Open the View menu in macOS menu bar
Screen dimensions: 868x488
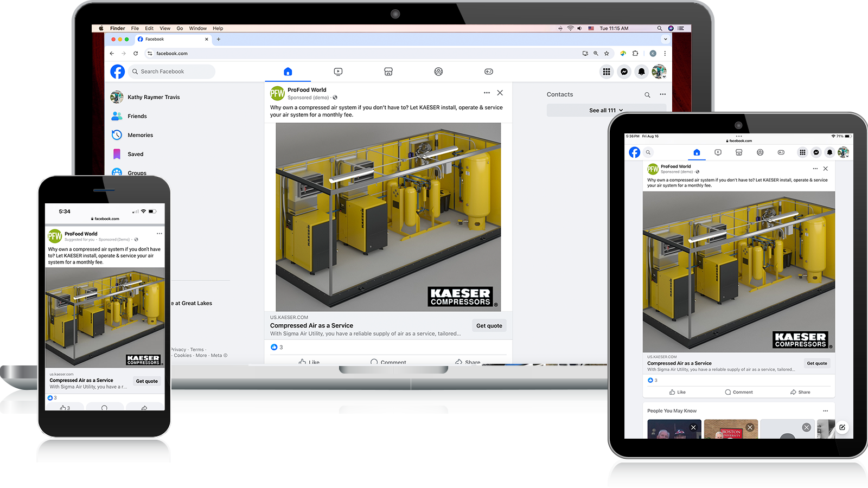(165, 28)
